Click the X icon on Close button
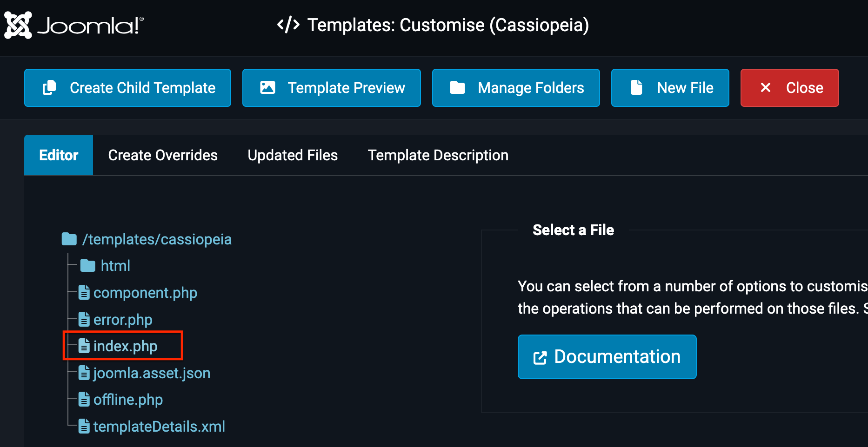The image size is (868, 447). pos(765,88)
